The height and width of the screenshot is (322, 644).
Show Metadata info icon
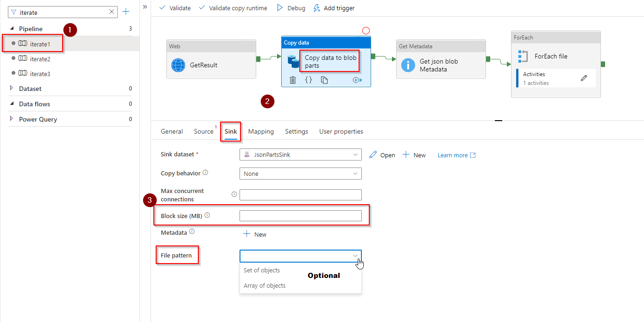192,232
